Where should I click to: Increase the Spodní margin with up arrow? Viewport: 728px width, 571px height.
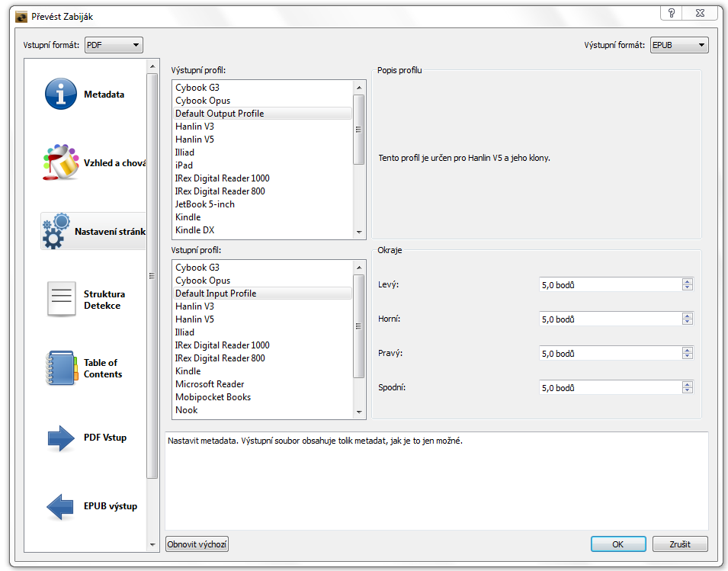coord(688,384)
